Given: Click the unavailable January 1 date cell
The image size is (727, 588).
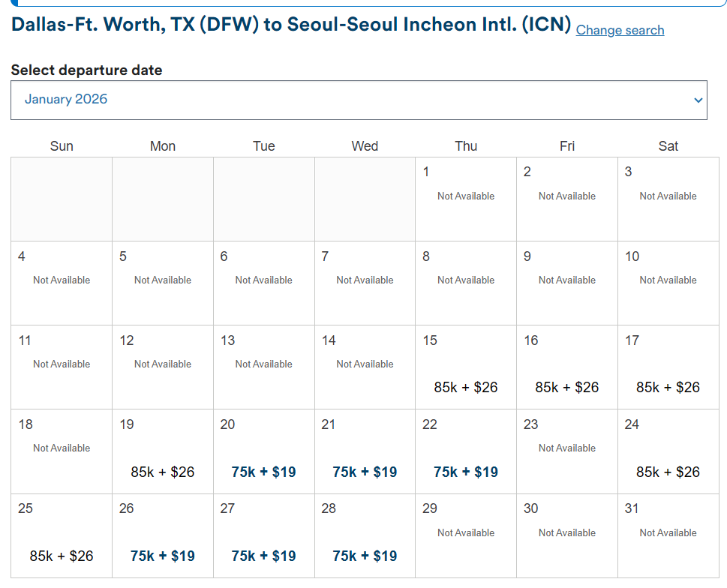Looking at the screenshot, I should click(465, 196).
